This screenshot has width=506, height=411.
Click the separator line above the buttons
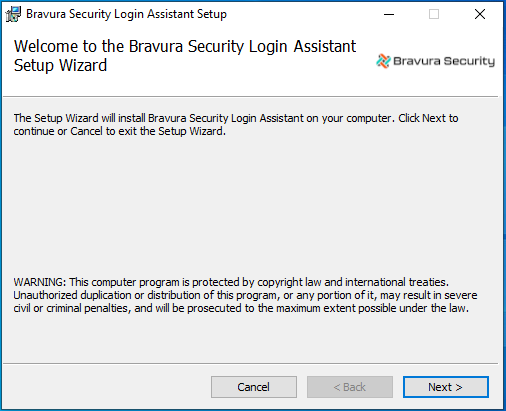point(251,363)
